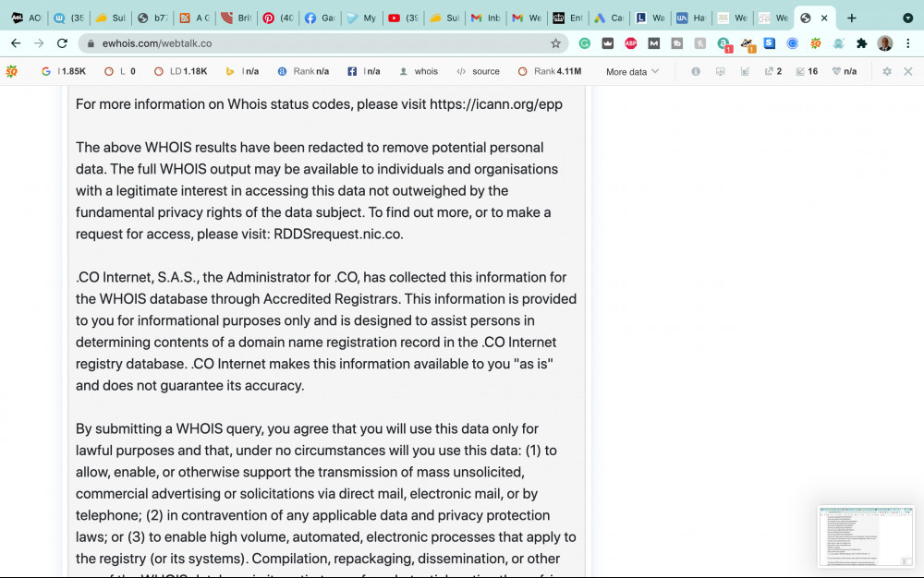Switch to the Google Ads tab
The image size is (924, 578).
[x=609, y=18]
